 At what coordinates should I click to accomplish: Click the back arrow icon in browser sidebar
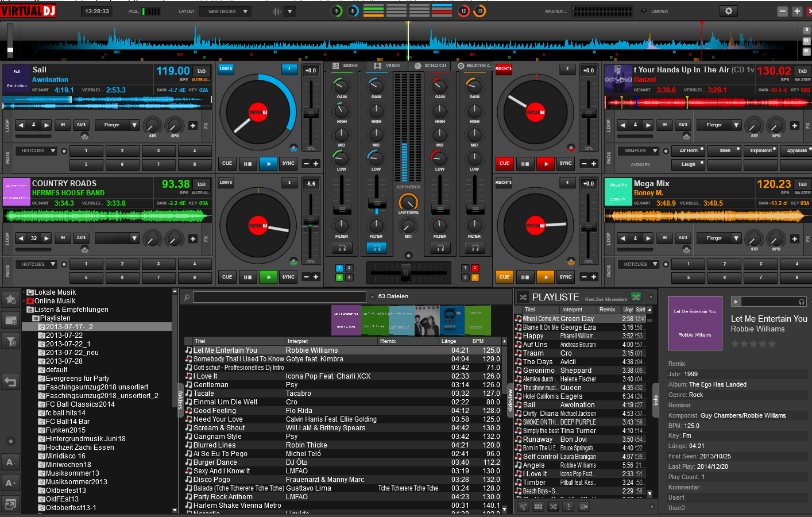10,381
